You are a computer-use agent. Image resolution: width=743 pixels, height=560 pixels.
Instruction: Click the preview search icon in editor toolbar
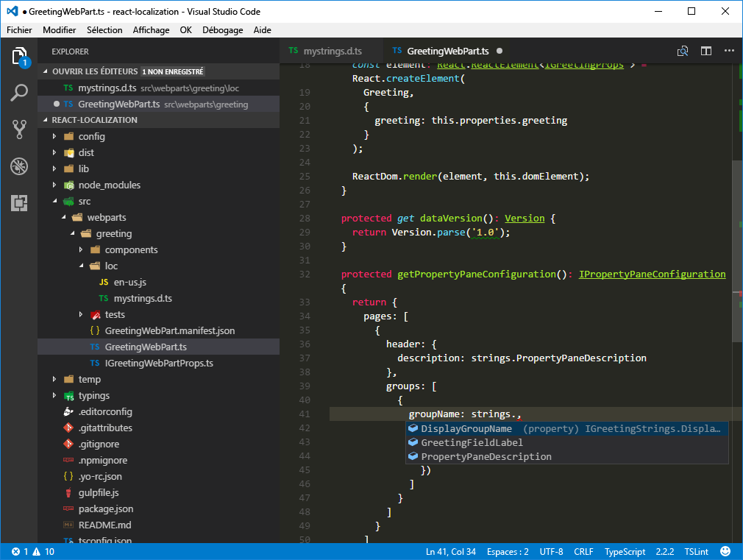pyautogui.click(x=683, y=51)
